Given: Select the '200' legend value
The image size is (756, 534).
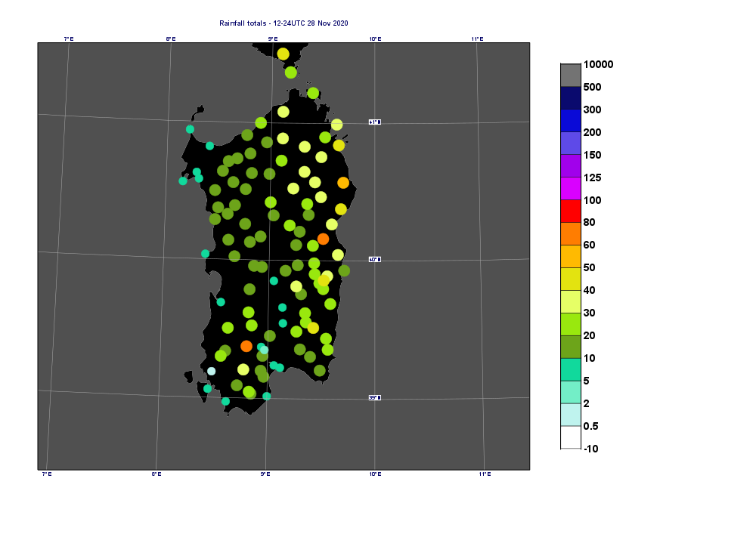Looking at the screenshot, I should point(592,132).
